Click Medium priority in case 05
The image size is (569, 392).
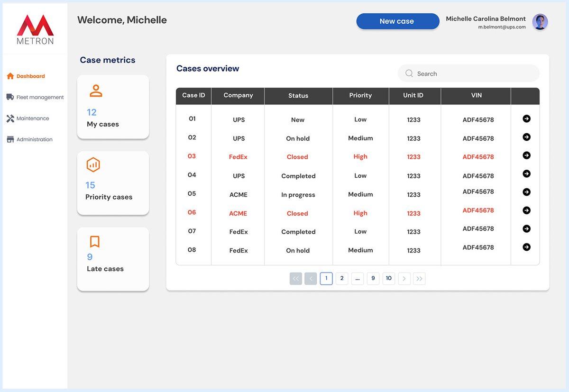pyautogui.click(x=360, y=194)
